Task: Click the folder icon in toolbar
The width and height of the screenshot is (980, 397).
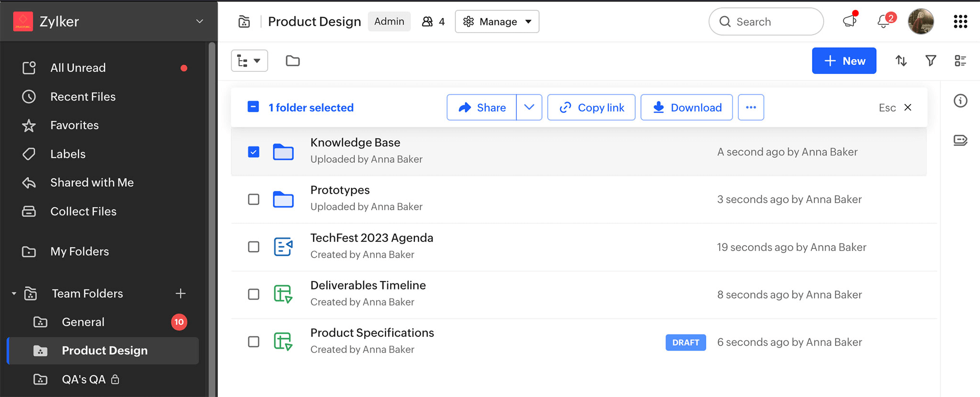Action: click(x=292, y=61)
